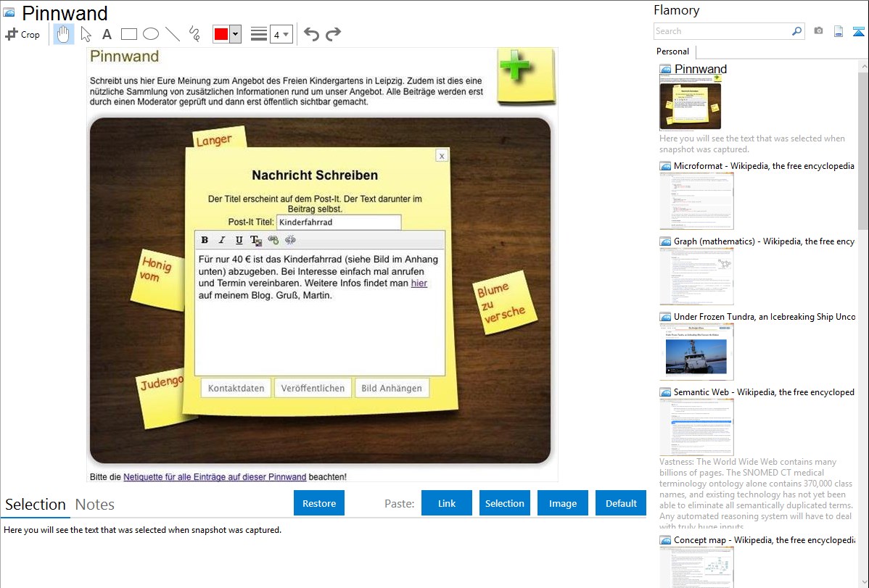Image resolution: width=869 pixels, height=588 pixels.
Task: Click the search magnifier icon
Action: coord(796,31)
